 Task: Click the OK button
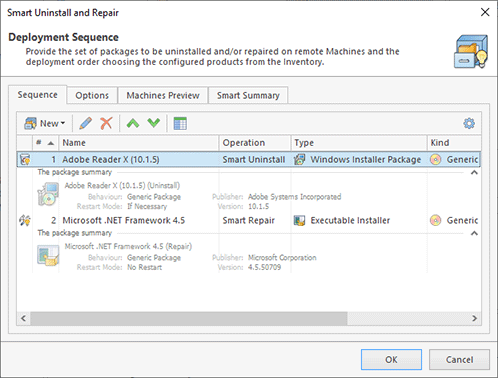pyautogui.click(x=391, y=360)
